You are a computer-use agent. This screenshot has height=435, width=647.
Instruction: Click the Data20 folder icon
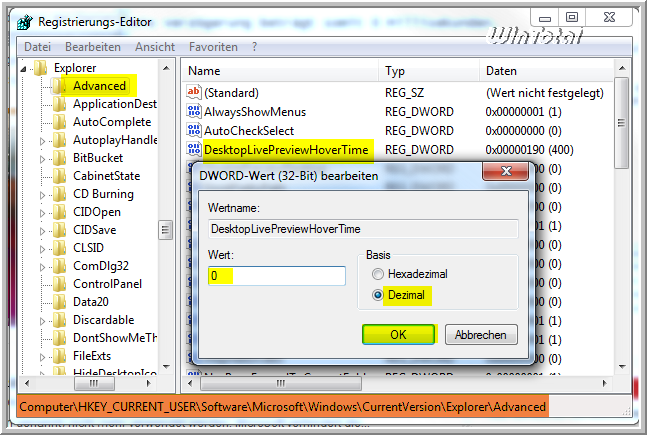(x=59, y=302)
